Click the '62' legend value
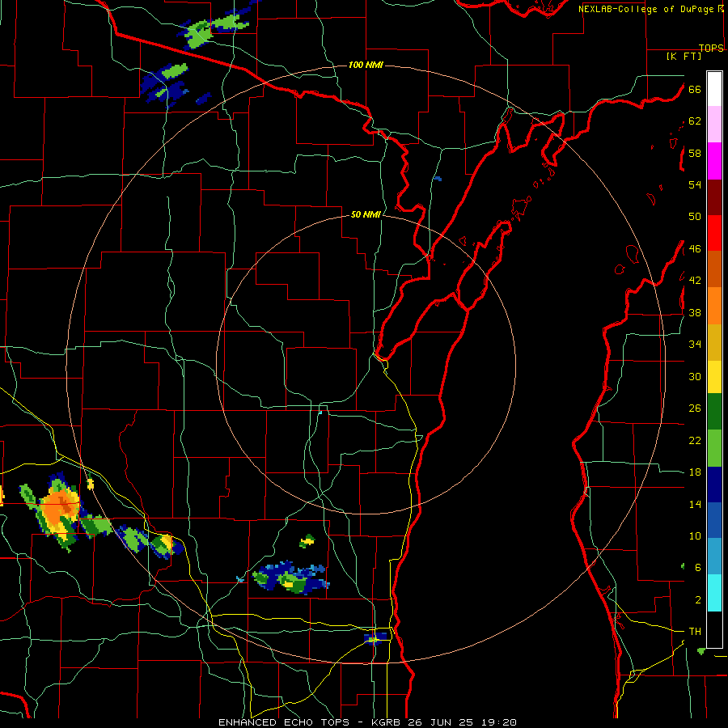This screenshot has width=728, height=728. click(695, 121)
